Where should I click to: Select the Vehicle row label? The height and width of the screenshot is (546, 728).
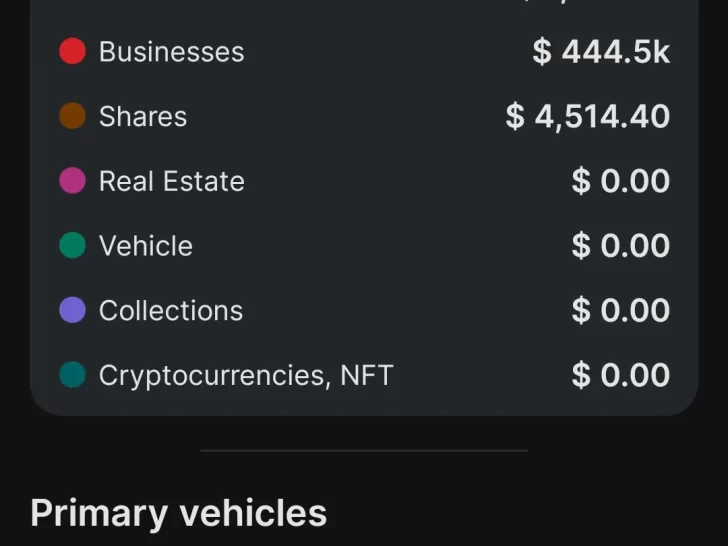pos(145,246)
